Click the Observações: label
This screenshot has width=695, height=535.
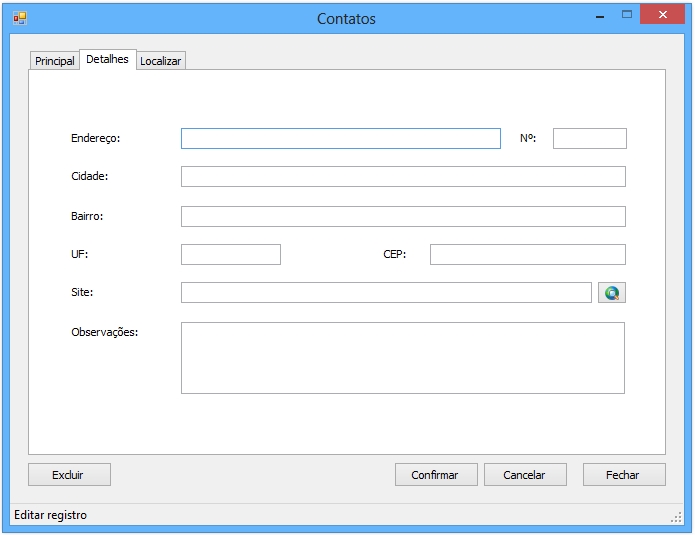[105, 332]
